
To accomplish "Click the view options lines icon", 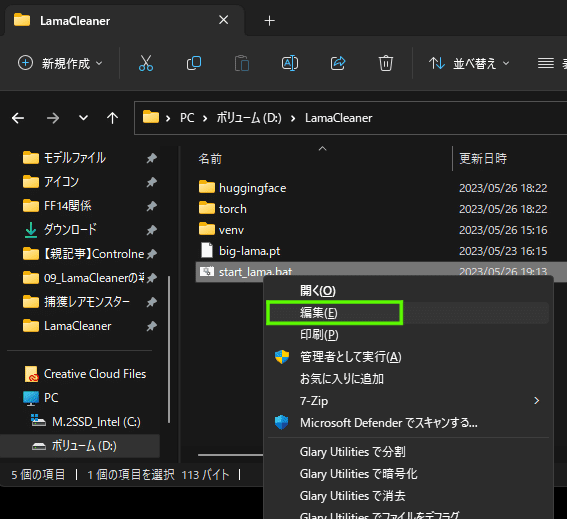I will pos(546,63).
